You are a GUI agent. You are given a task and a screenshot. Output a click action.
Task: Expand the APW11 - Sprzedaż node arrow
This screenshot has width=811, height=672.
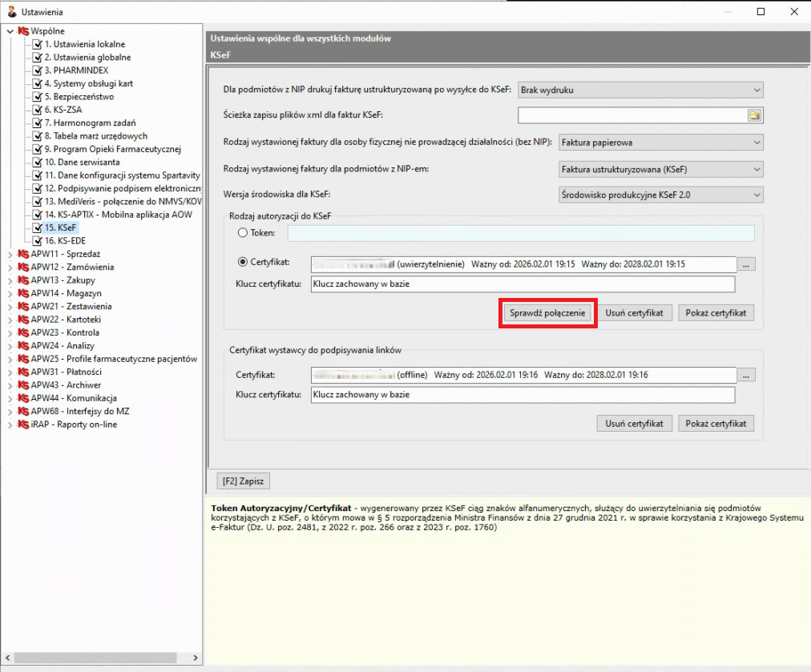point(10,254)
